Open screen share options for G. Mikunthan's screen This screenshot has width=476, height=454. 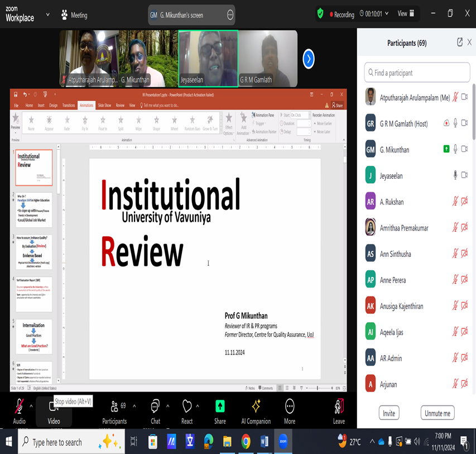230,15
